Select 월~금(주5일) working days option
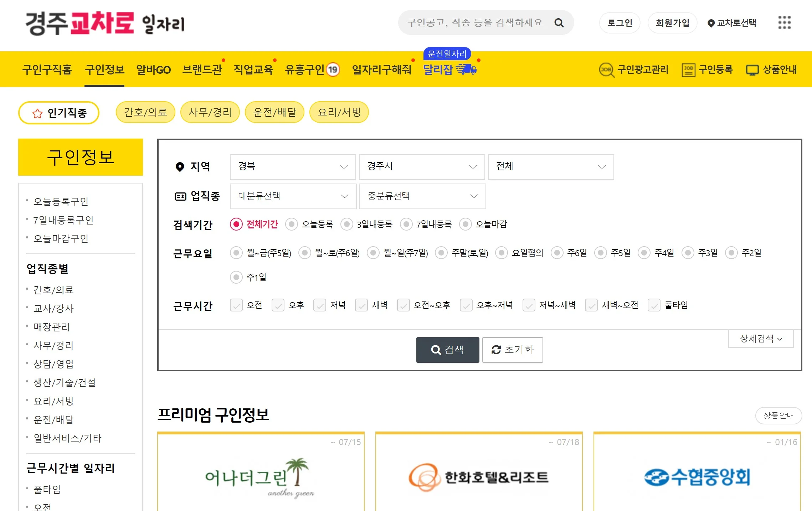The image size is (812, 511). [236, 253]
